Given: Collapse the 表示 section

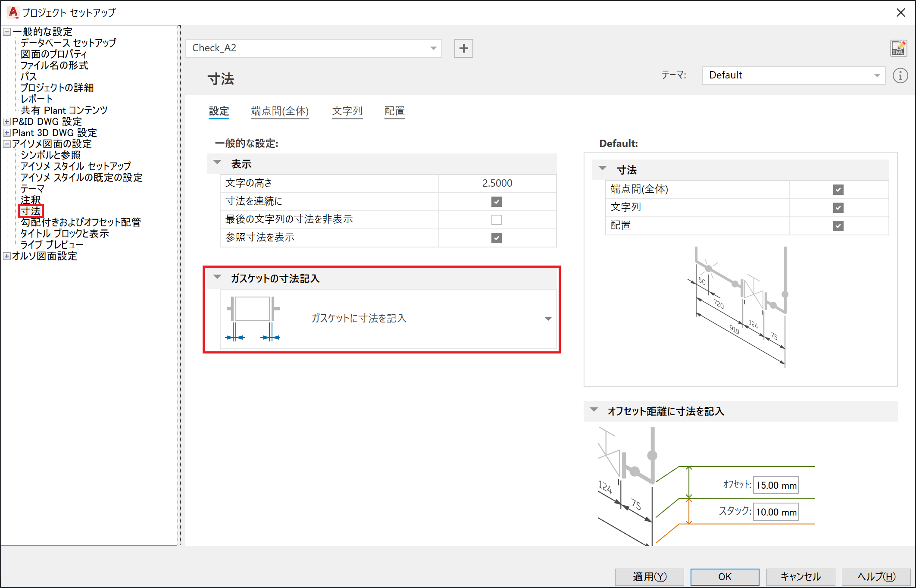Looking at the screenshot, I should click(217, 163).
